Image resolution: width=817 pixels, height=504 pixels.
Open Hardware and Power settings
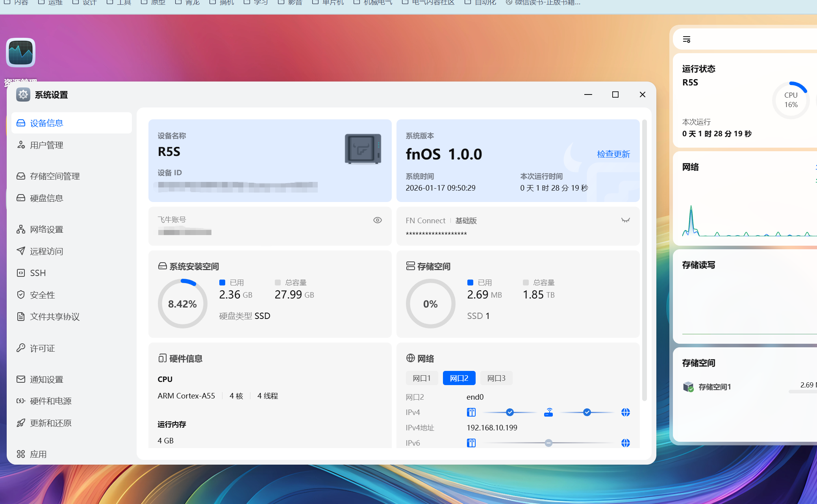pos(50,401)
